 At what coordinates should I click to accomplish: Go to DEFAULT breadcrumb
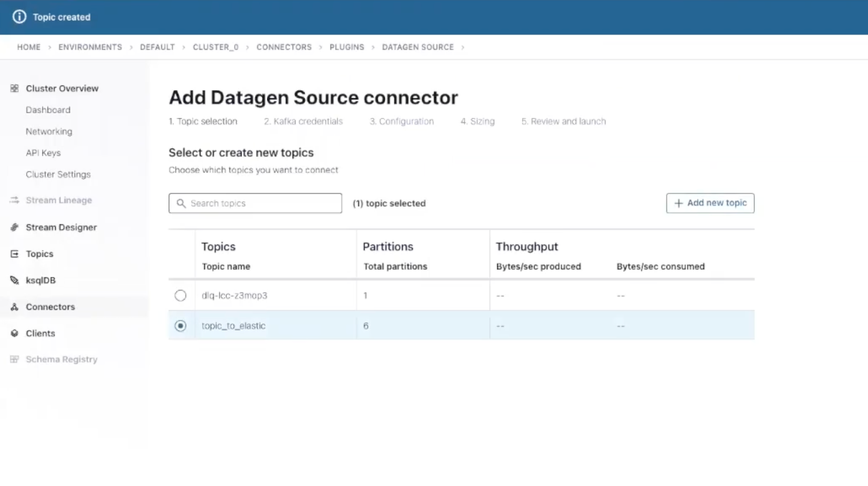point(157,47)
